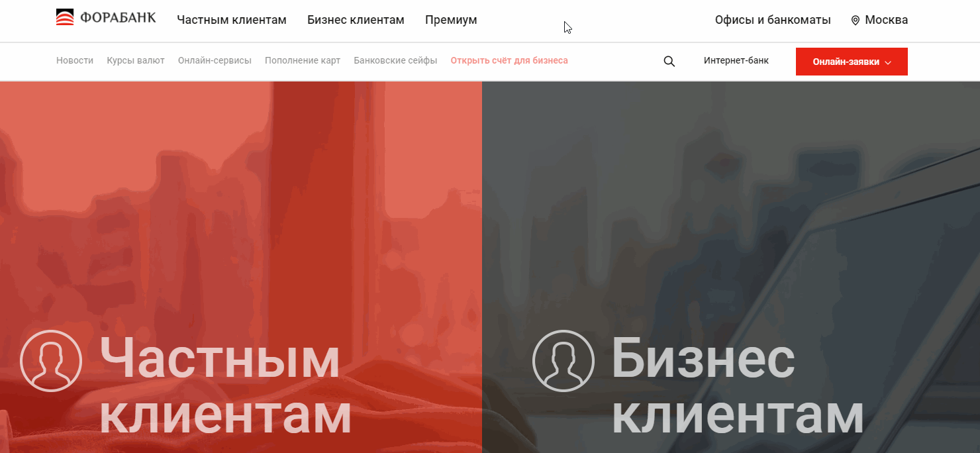The height and width of the screenshot is (453, 980).
Task: Select the person icon on the red panel
Action: click(52, 361)
